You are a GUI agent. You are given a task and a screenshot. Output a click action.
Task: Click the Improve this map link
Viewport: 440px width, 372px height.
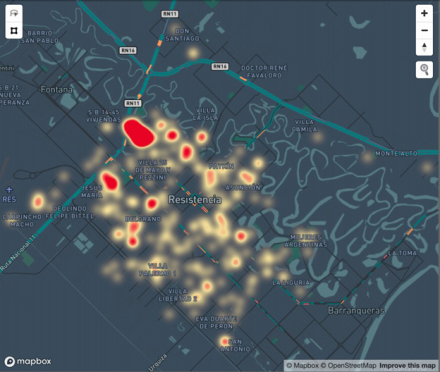(x=407, y=366)
